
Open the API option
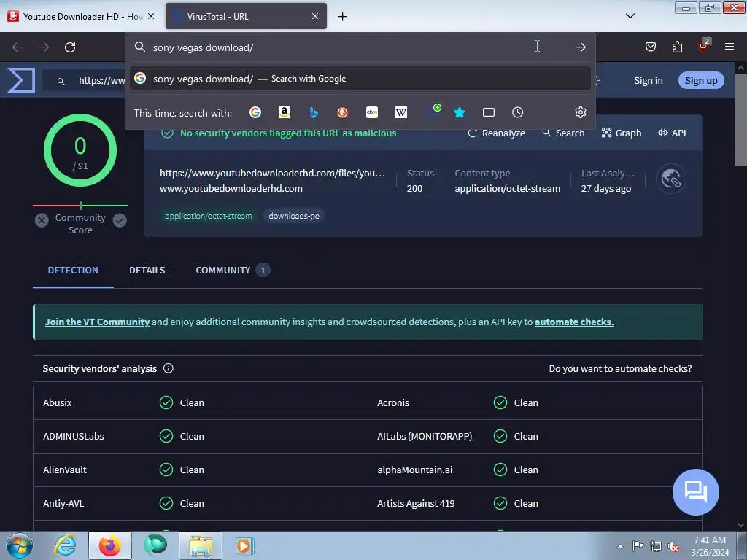(672, 133)
